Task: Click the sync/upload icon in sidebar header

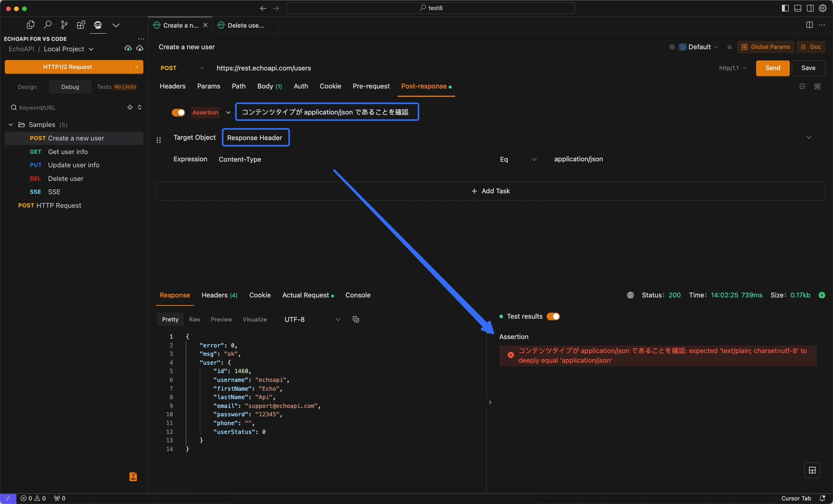Action: coord(128,48)
